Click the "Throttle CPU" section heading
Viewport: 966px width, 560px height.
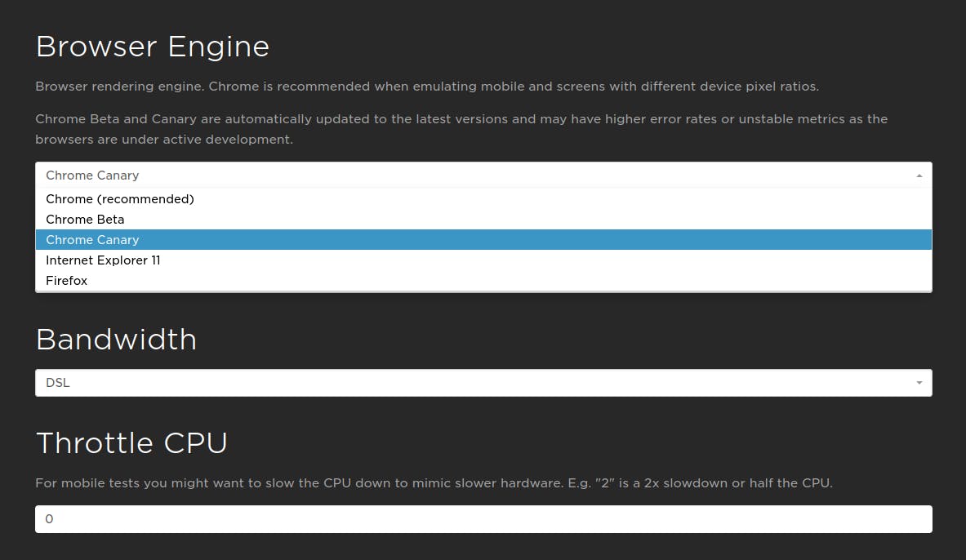[131, 442]
